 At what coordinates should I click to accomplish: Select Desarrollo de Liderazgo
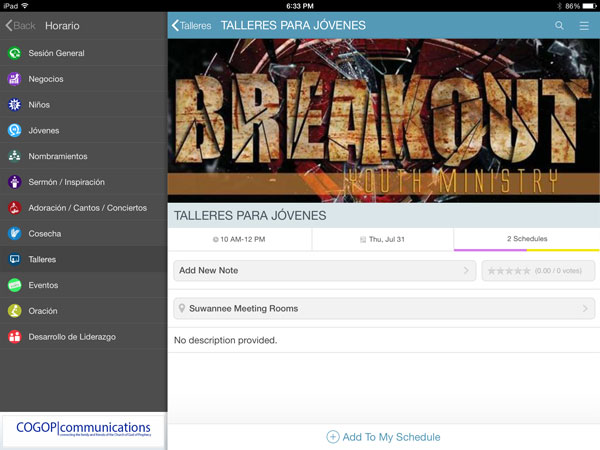point(83,337)
